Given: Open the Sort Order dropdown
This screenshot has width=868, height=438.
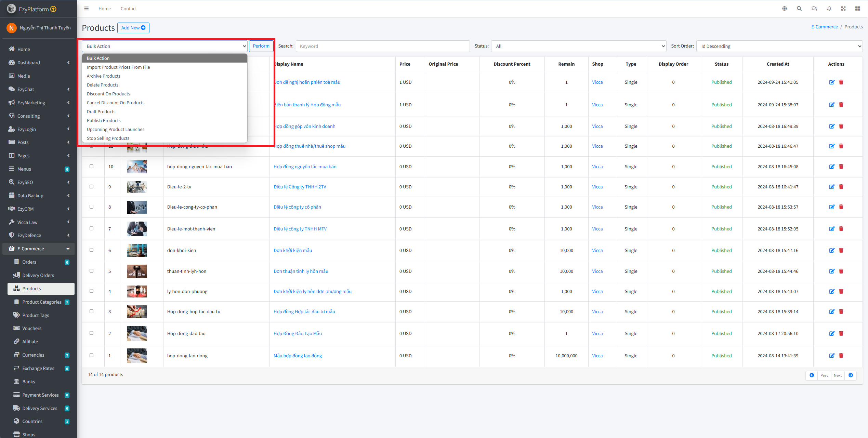Looking at the screenshot, I should click(779, 46).
